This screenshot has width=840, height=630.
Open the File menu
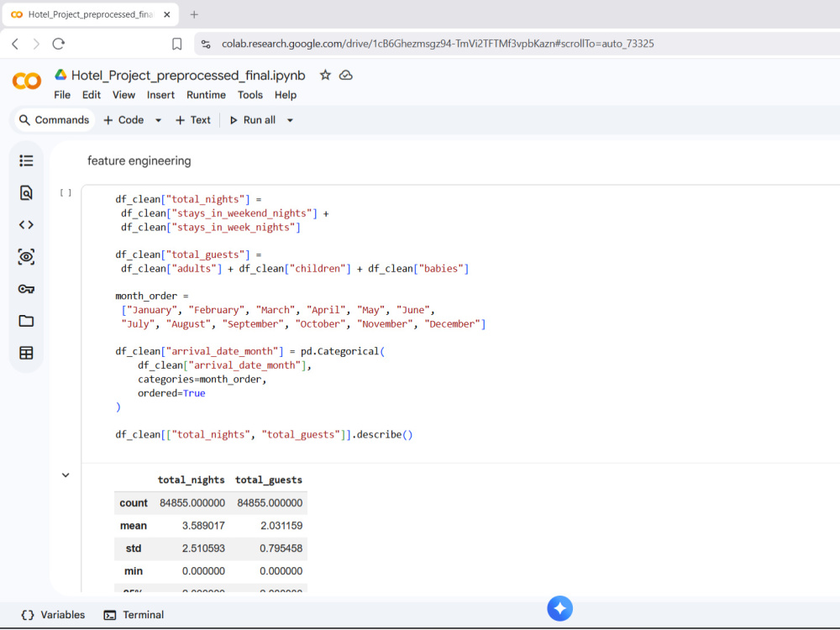62,95
